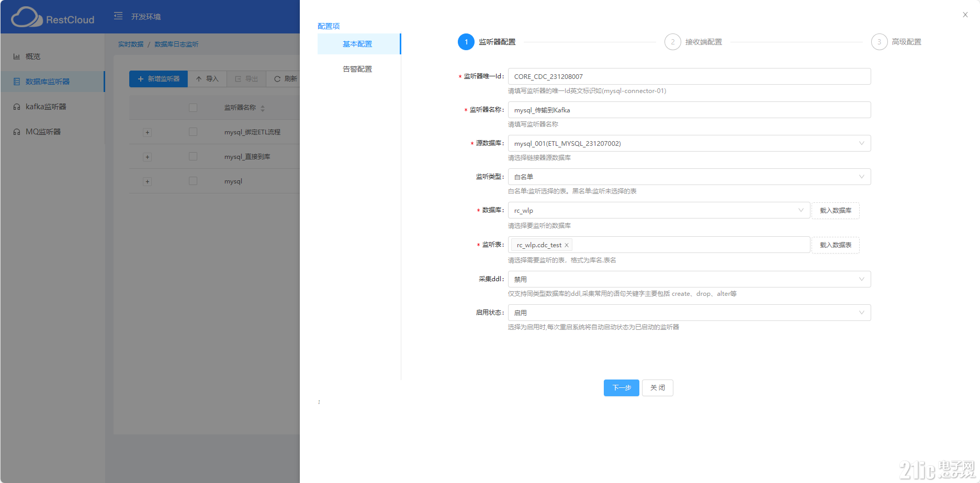Click step 1 circle 监听器配置
Screen dimensions: 980x483
466,42
